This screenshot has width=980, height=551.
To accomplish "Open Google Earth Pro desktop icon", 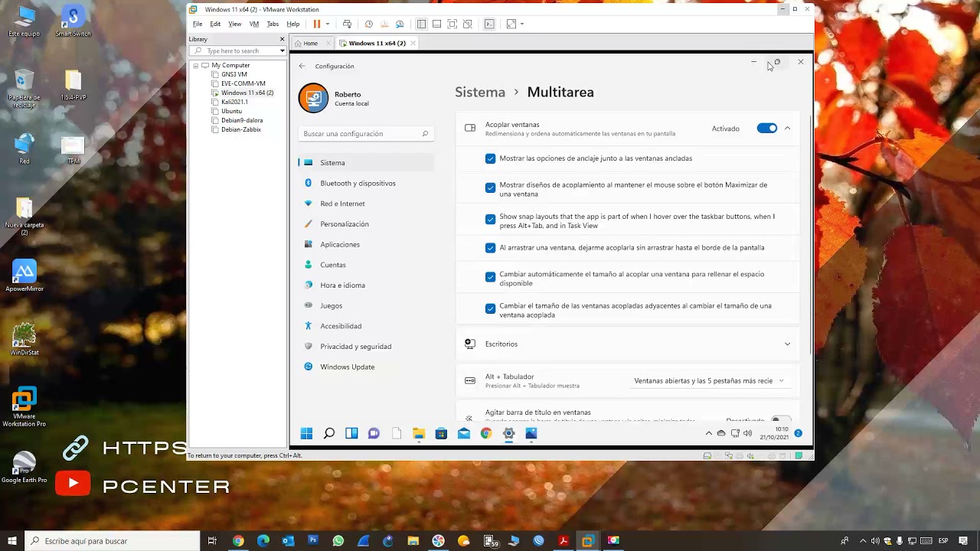I will (24, 468).
